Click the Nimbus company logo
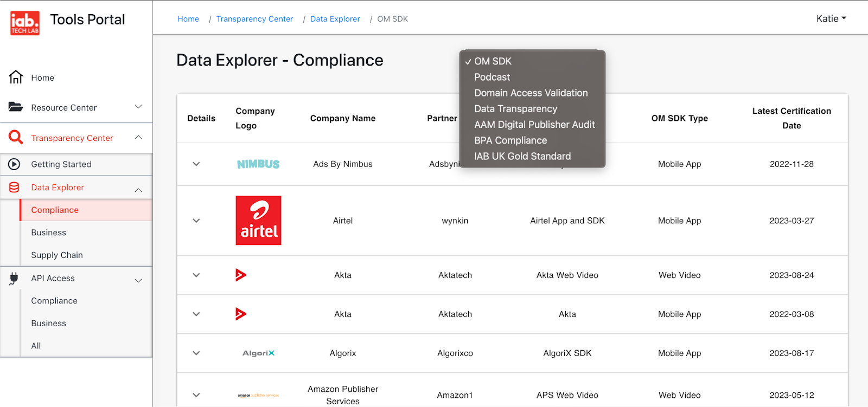Screen dimensions: 868x407 (x=258, y=164)
